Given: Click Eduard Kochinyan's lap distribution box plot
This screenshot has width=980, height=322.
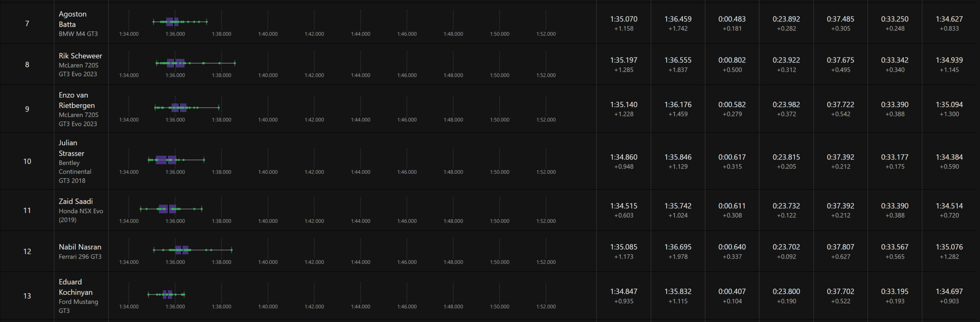Looking at the screenshot, I should coord(167,294).
